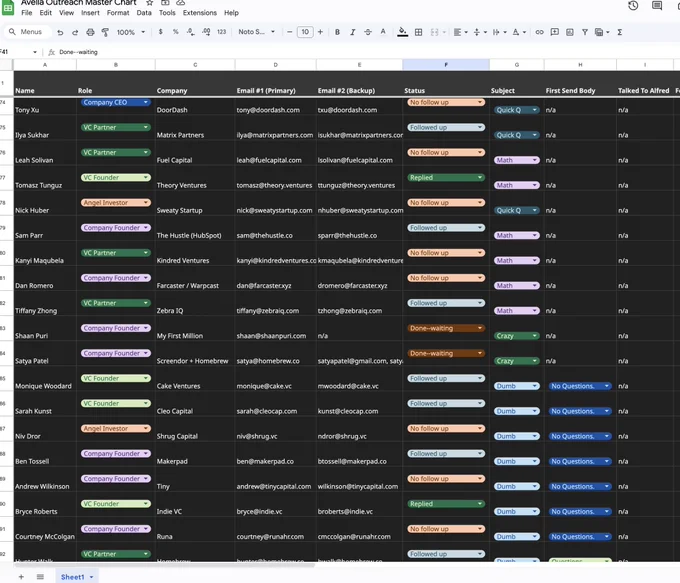Toggle bold formatting
Viewport: 680px width, 583px height.
[337, 32]
